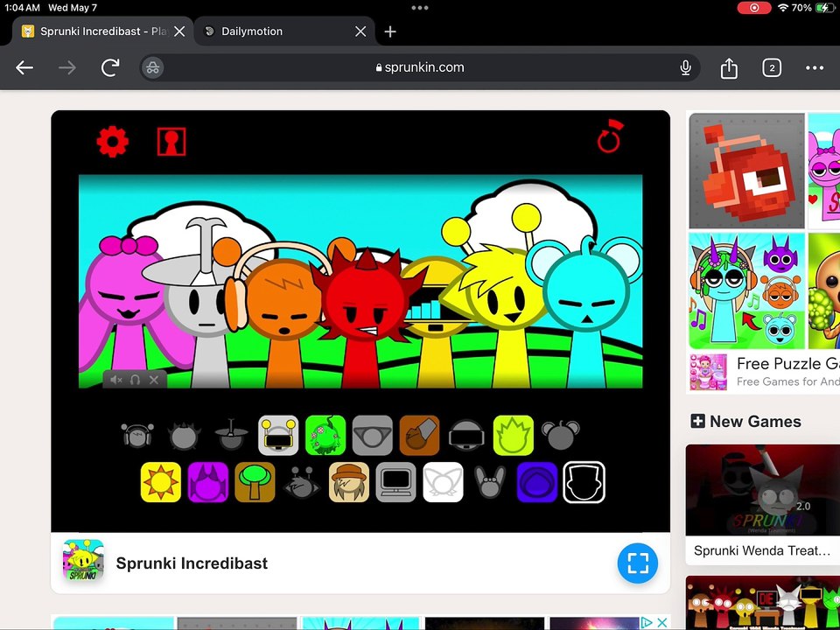Close the bottom banner ad

(x=662, y=622)
